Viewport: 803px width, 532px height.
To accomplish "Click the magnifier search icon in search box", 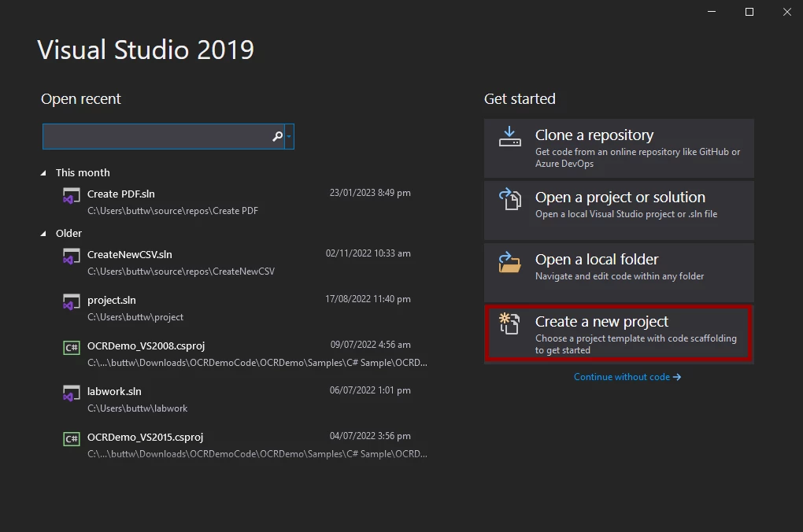I will (x=277, y=137).
